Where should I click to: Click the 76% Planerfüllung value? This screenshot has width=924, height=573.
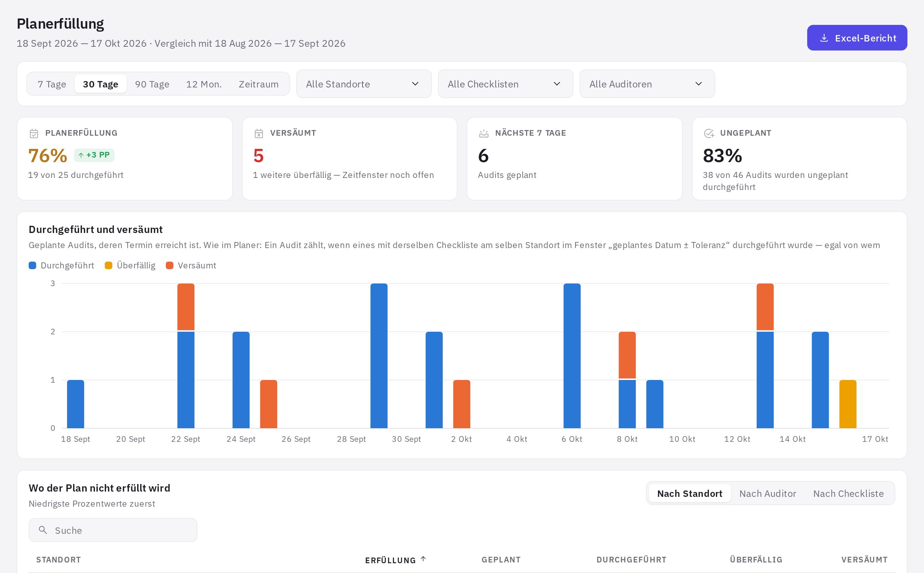click(x=48, y=156)
